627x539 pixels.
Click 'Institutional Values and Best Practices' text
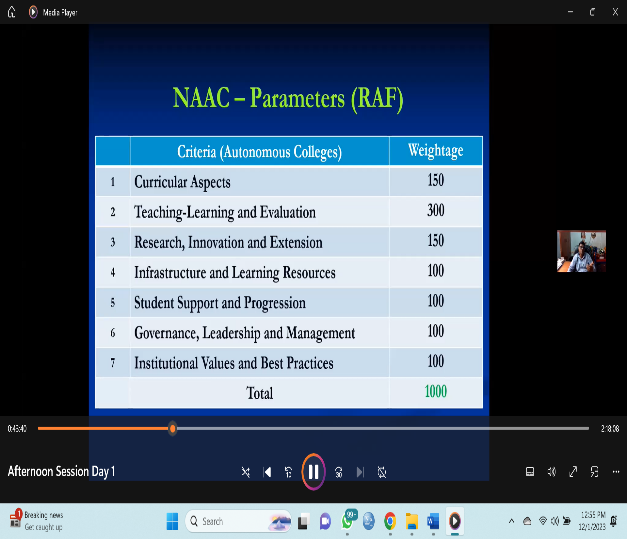(x=234, y=363)
